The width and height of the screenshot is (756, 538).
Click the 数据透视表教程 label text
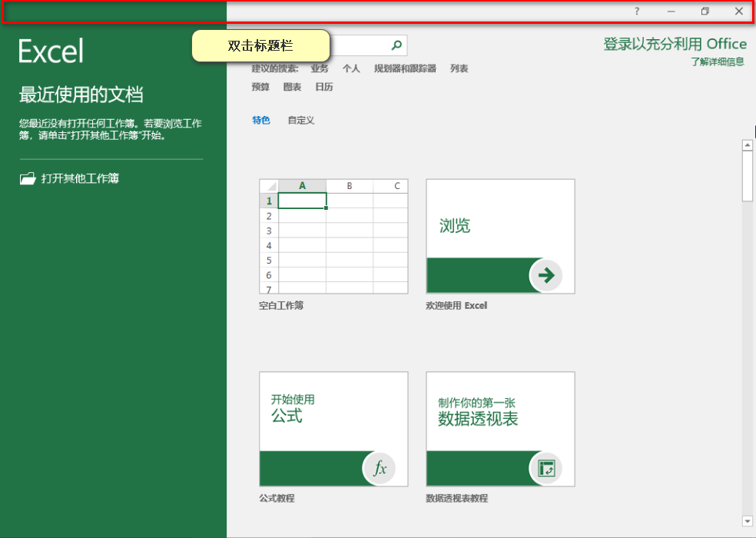pyautogui.click(x=457, y=498)
